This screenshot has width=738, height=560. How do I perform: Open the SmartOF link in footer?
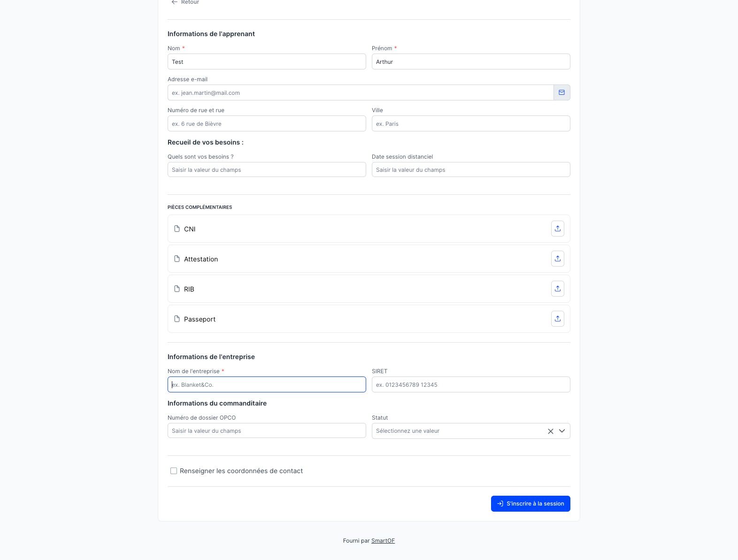pyautogui.click(x=383, y=541)
